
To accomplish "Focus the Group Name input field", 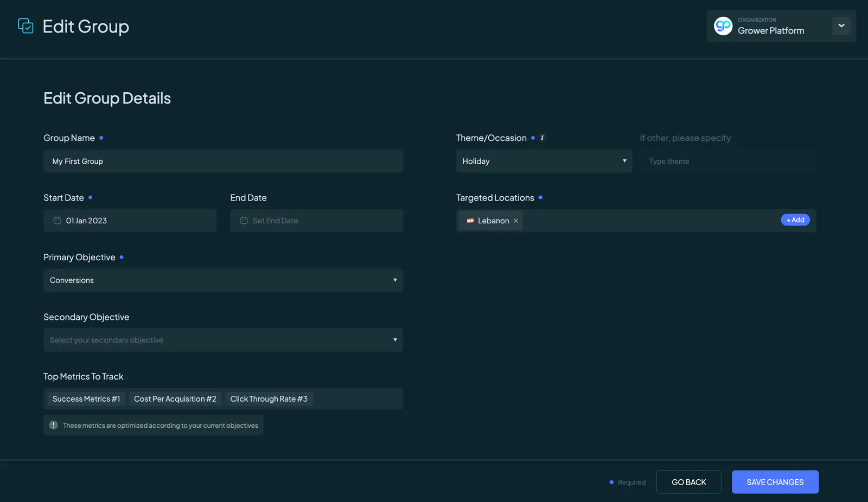I will tap(223, 161).
